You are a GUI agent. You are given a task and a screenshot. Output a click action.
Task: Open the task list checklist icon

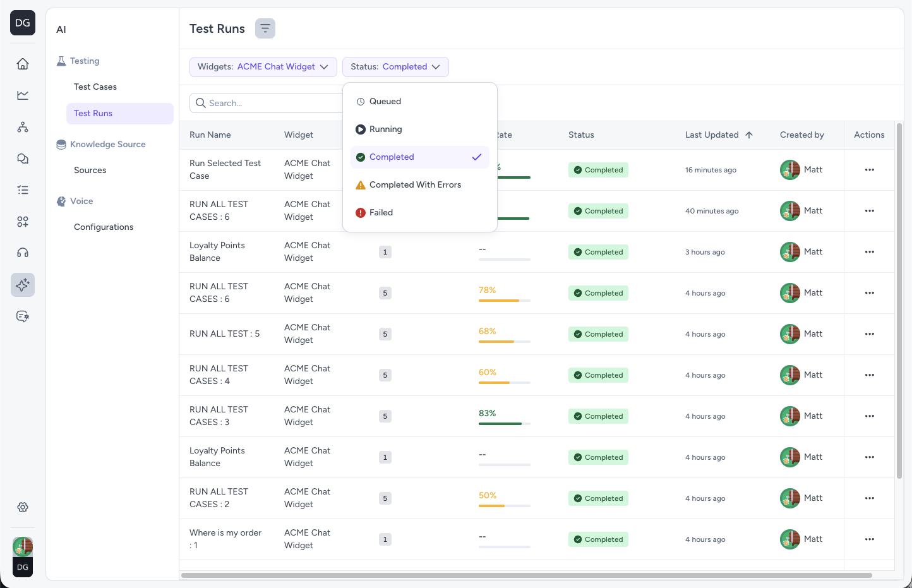[23, 190]
